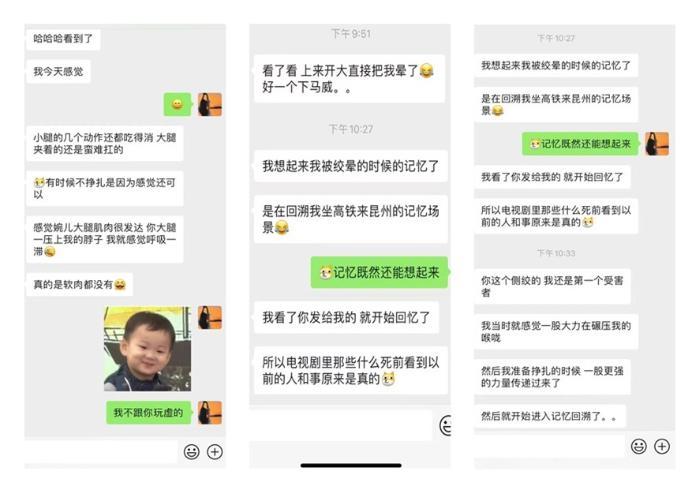Open emoji picker in left chat panel
The image size is (692, 486).
pos(192,452)
